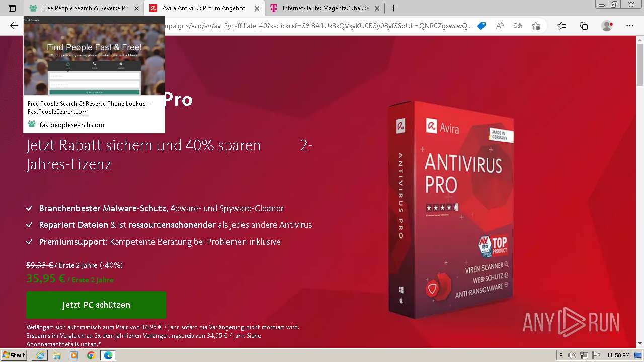Close the Avira Antivirus Pro tab
This screenshot has height=362, width=644.
coord(257,8)
